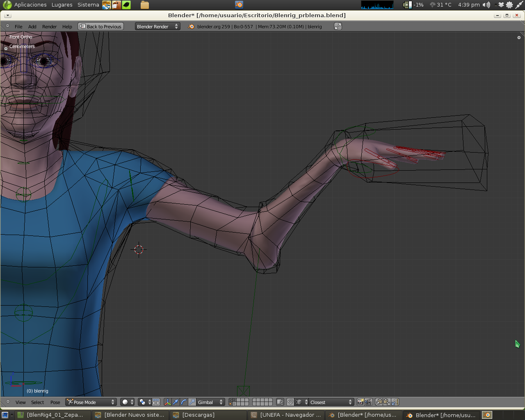Open the Pose Mode dropdown
The image size is (525, 420).
pos(91,402)
